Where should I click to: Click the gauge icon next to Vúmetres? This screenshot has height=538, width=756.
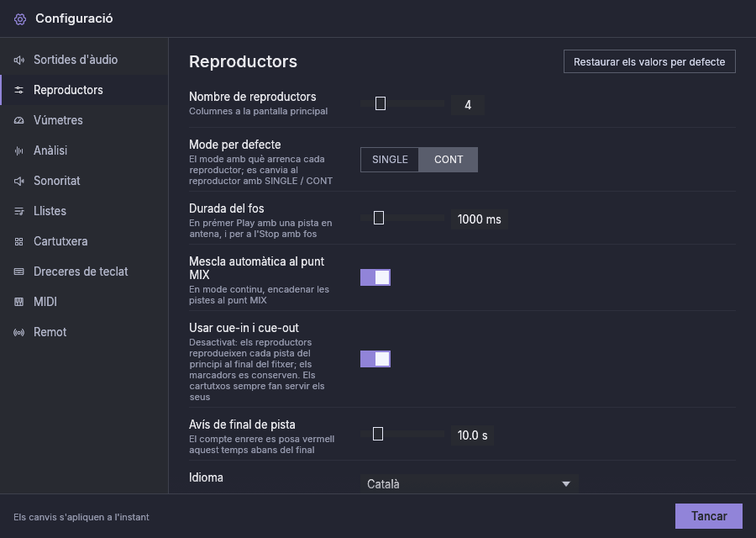coord(18,120)
